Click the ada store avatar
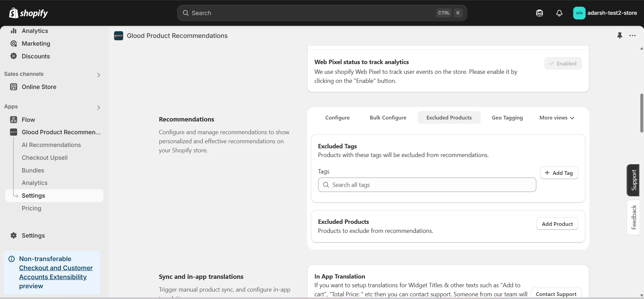 click(579, 13)
